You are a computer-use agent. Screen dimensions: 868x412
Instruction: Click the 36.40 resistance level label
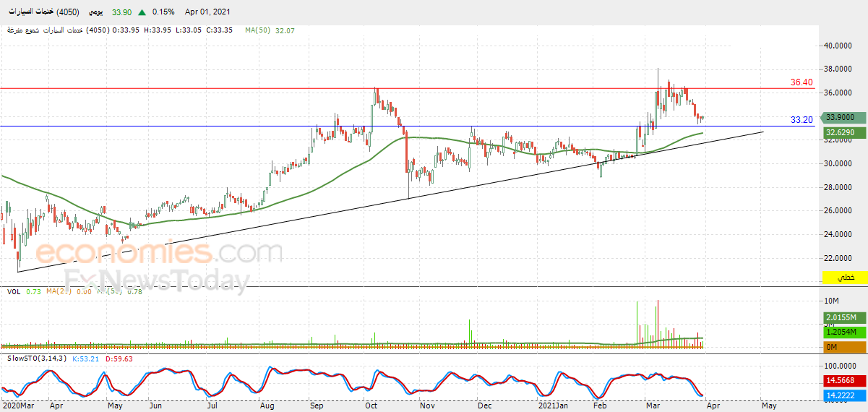pos(802,82)
